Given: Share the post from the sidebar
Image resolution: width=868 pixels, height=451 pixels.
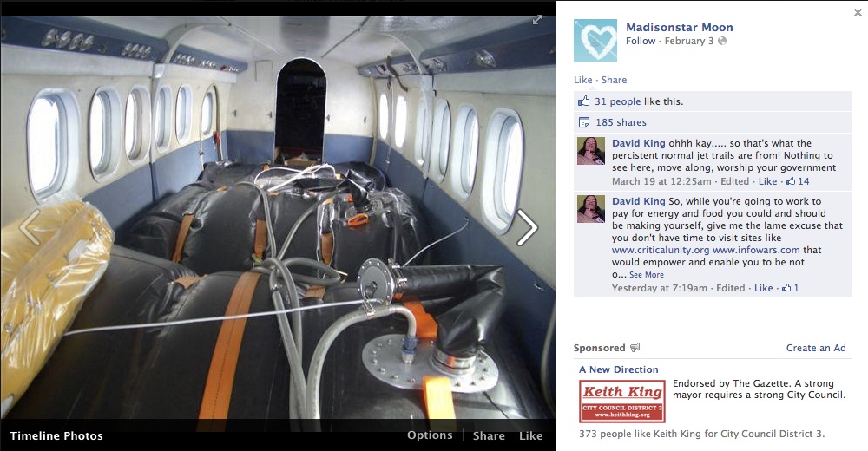Looking at the screenshot, I should (614, 80).
